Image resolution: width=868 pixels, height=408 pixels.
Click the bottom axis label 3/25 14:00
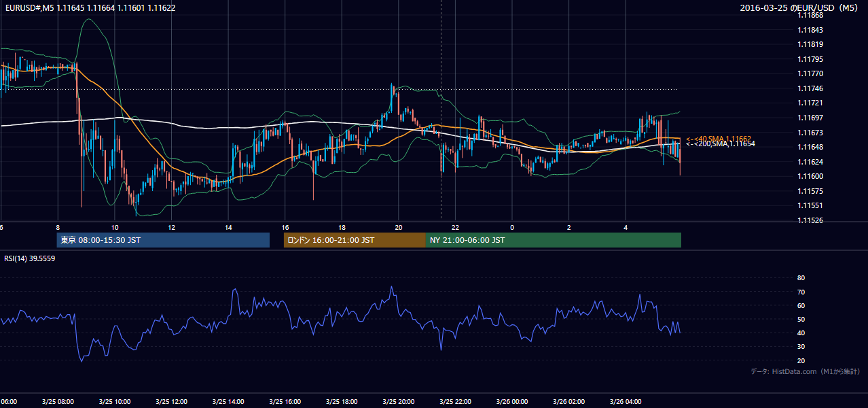[x=228, y=402]
